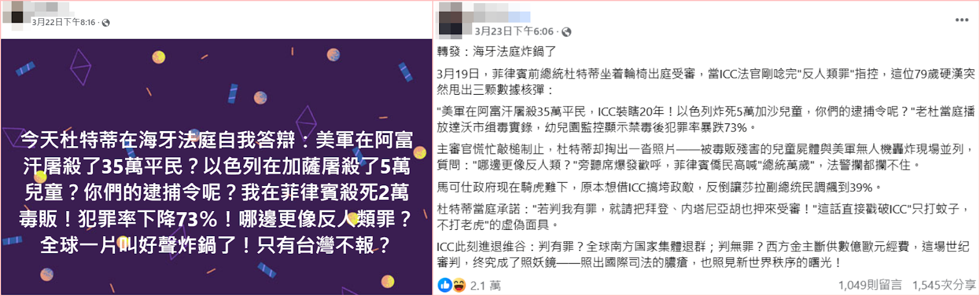View the 1,545次分享 shares list
Screen dimensions: 980x296
click(944, 285)
